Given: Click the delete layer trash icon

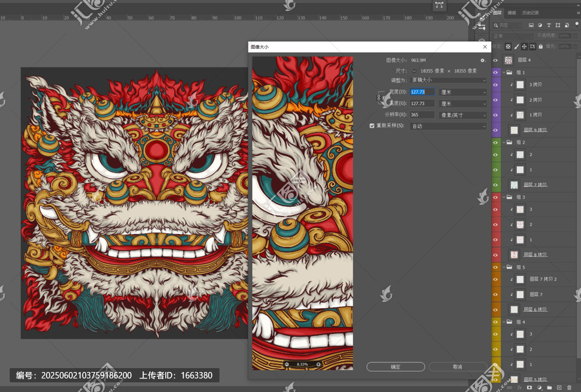Looking at the screenshot, I should (569, 387).
